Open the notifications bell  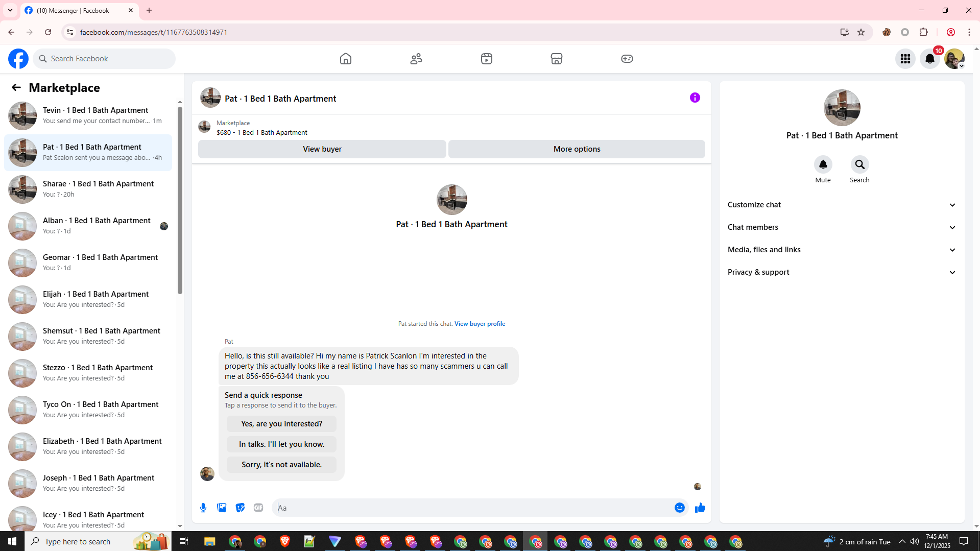930,59
